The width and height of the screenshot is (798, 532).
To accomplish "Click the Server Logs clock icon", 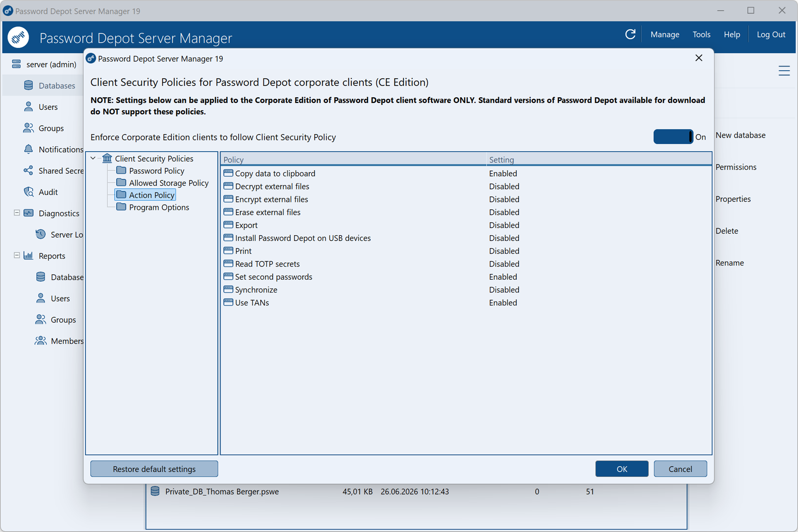I will pos(40,234).
